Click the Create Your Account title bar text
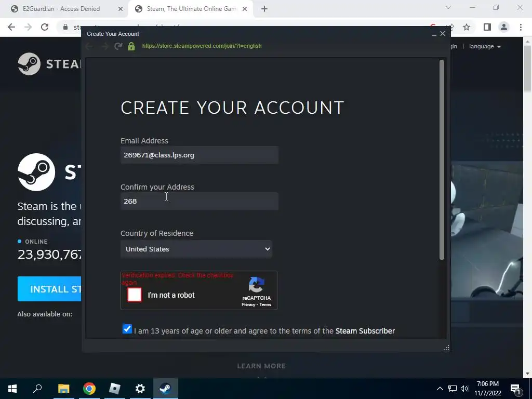Image resolution: width=532 pixels, height=399 pixels. click(x=113, y=34)
